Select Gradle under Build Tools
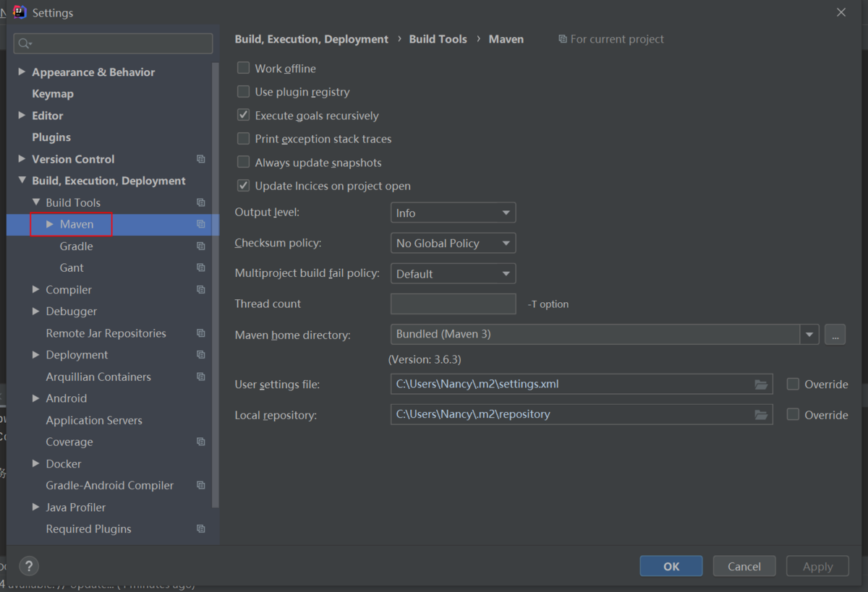 coord(77,246)
